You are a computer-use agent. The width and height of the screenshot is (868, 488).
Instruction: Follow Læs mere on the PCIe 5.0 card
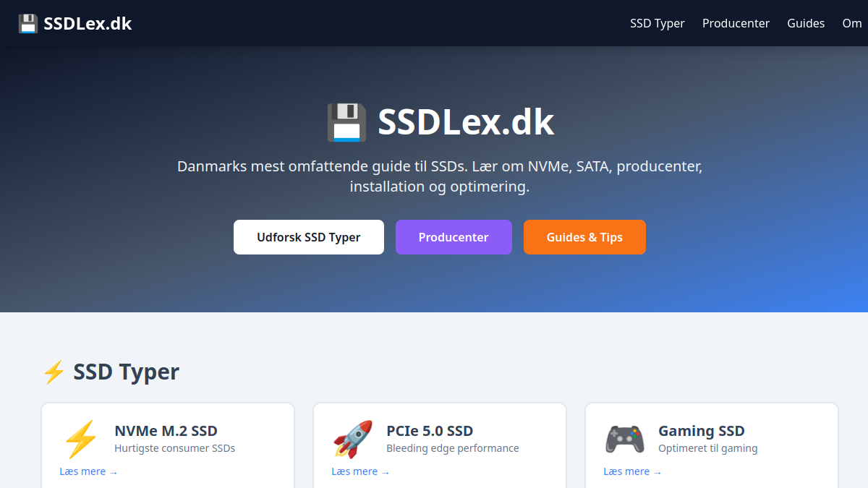pyautogui.click(x=360, y=471)
